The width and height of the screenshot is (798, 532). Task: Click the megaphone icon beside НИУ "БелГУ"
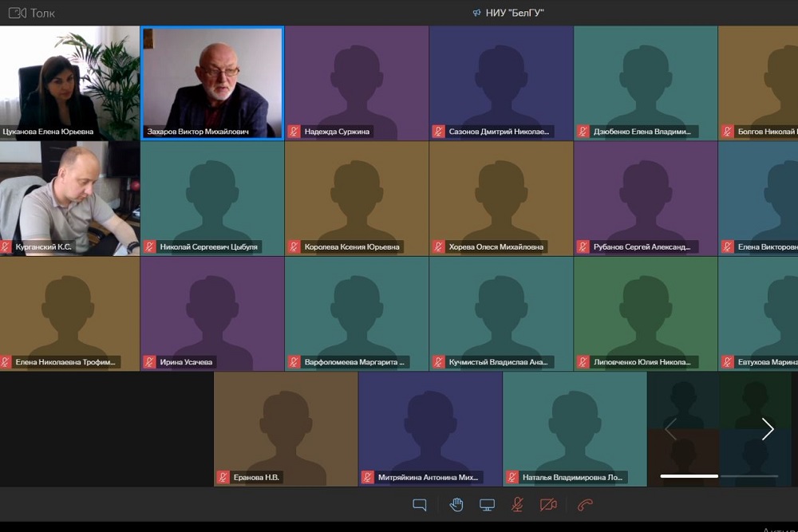[x=476, y=13]
